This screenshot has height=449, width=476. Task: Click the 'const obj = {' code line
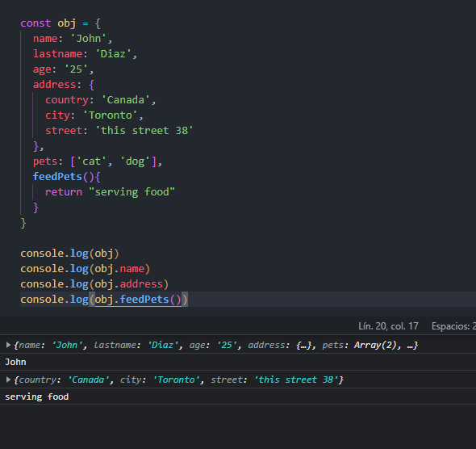pyautogui.click(x=61, y=23)
